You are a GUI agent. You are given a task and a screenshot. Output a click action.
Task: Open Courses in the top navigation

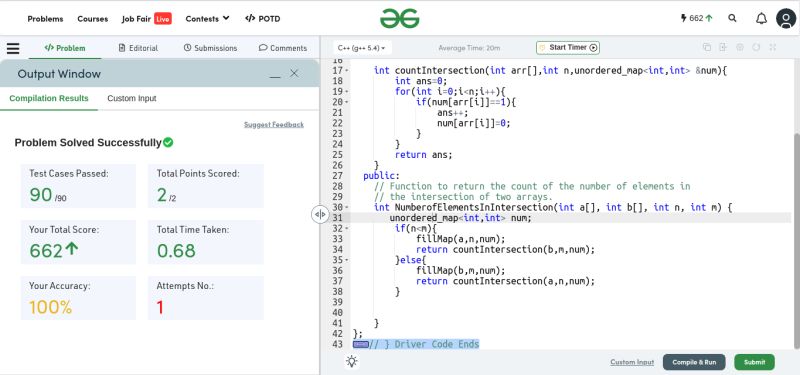point(92,19)
